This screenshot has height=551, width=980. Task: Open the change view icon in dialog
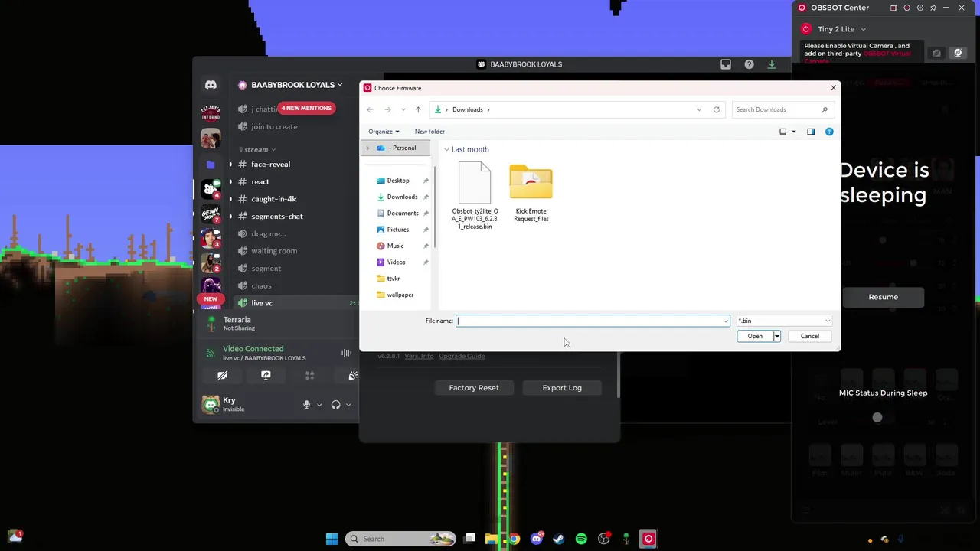[782, 132]
